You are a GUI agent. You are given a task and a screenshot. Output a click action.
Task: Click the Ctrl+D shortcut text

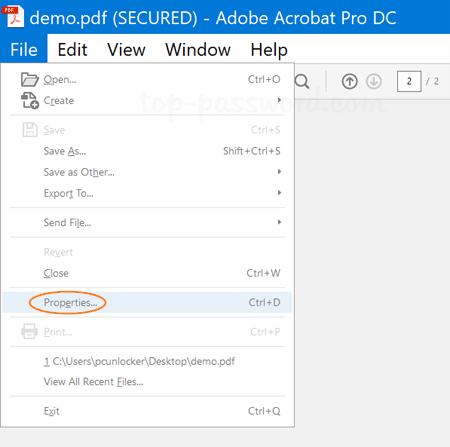click(264, 302)
